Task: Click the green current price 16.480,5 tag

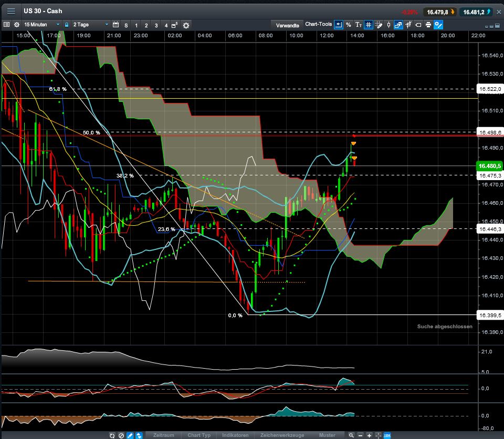Action: coord(489,166)
